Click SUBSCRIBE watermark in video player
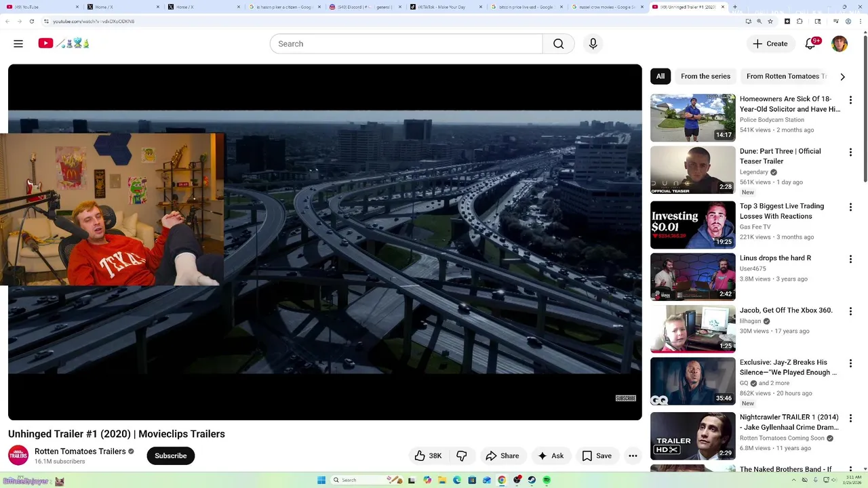868x488 pixels. (x=625, y=399)
